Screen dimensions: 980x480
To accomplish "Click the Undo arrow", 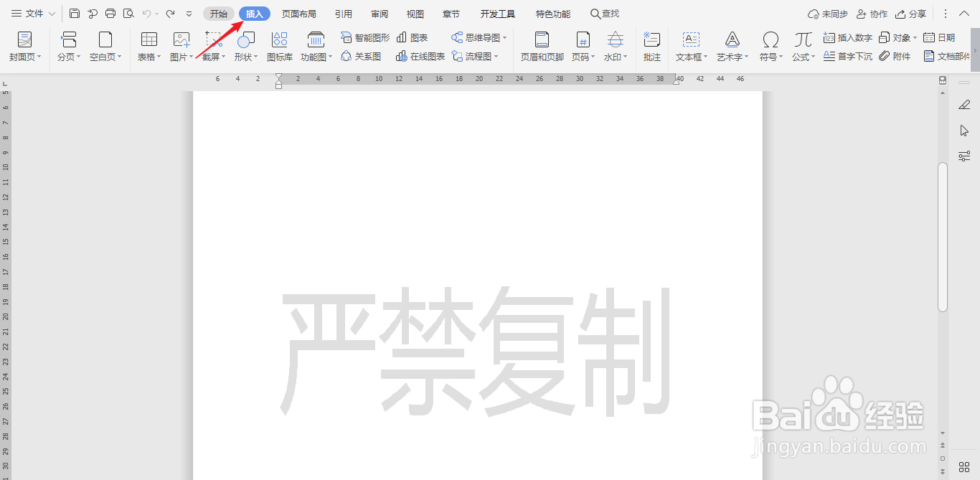I will [x=146, y=14].
